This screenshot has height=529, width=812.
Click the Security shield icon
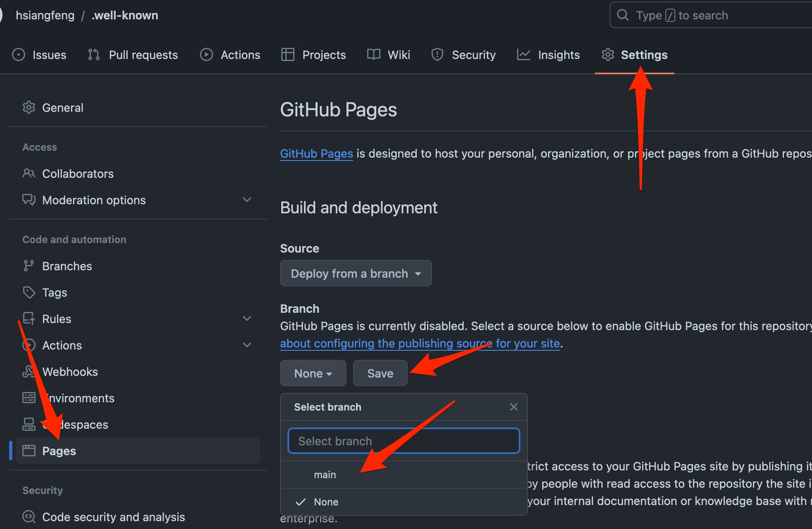[437, 54]
